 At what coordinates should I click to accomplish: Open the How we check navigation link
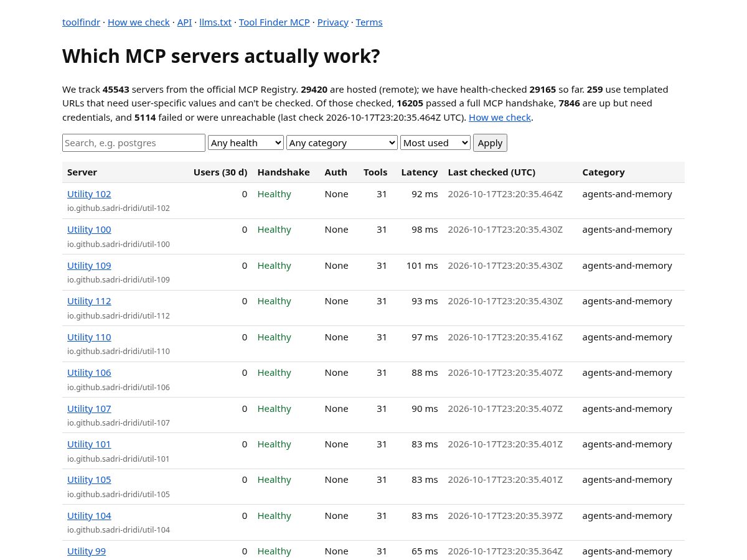(x=139, y=22)
